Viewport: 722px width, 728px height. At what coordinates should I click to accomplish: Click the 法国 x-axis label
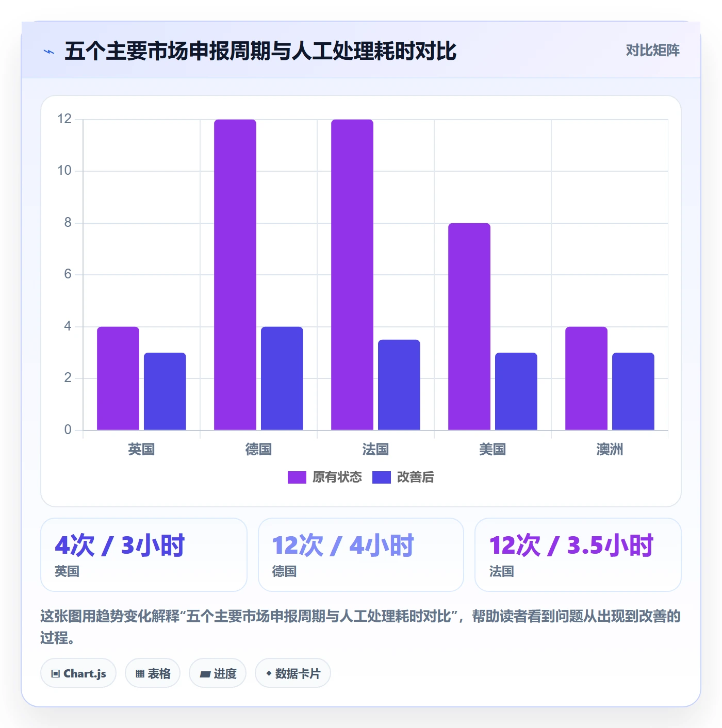tap(375, 449)
